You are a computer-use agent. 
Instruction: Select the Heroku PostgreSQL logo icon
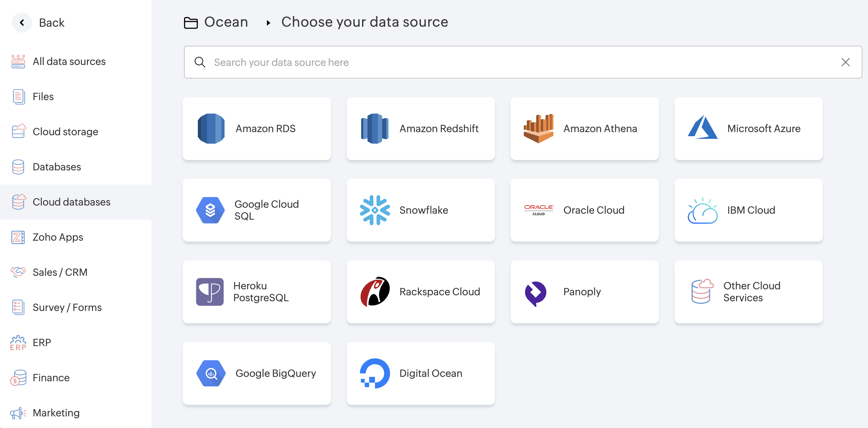coord(209,292)
